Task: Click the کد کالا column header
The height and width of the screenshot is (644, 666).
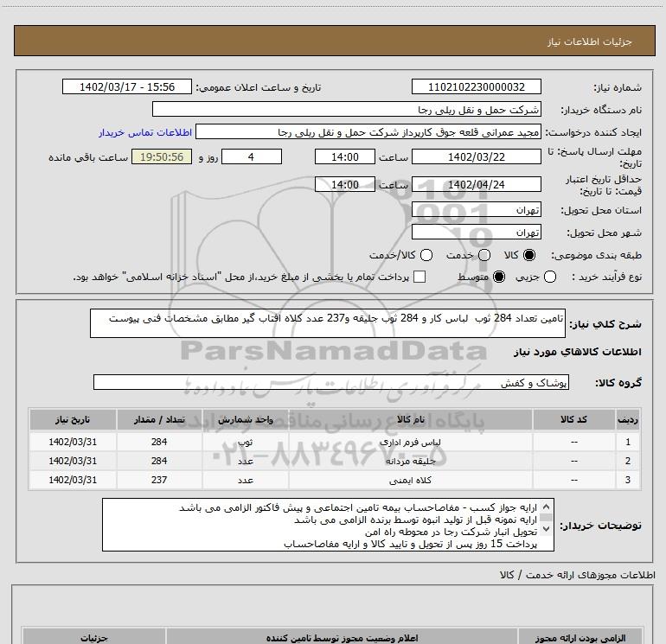Action: 574,419
